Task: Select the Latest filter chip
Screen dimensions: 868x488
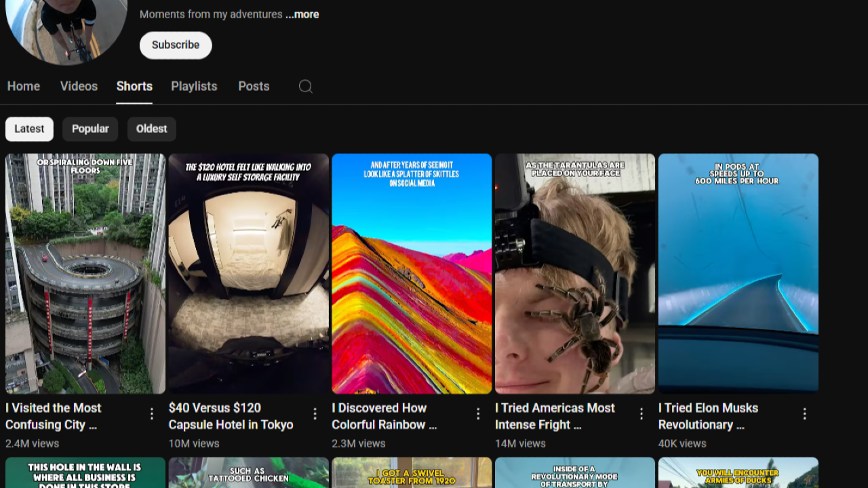Action: point(29,129)
